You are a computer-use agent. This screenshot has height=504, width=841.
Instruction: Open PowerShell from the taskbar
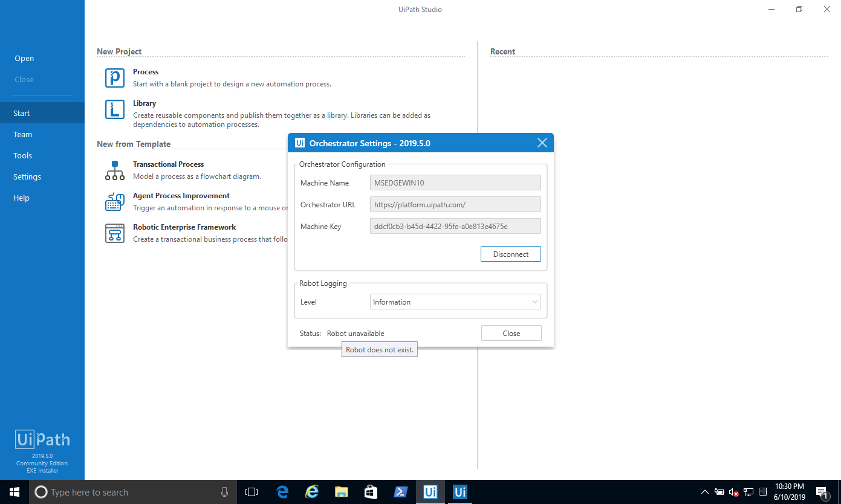(x=400, y=492)
